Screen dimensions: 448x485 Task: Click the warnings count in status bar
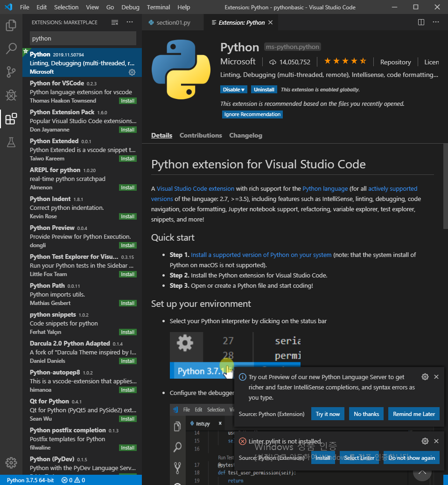pos(80,480)
